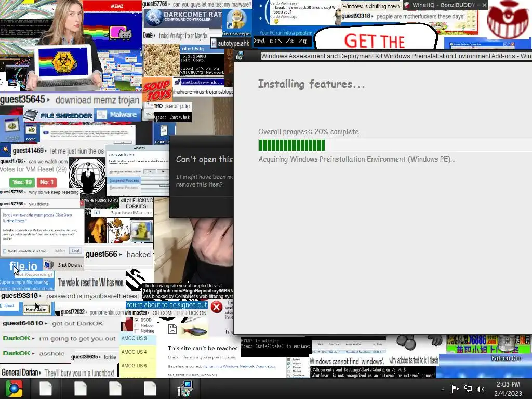The height and width of the screenshot is (399, 532).
Task: Open the Action Center flag icon
Action: click(455, 389)
